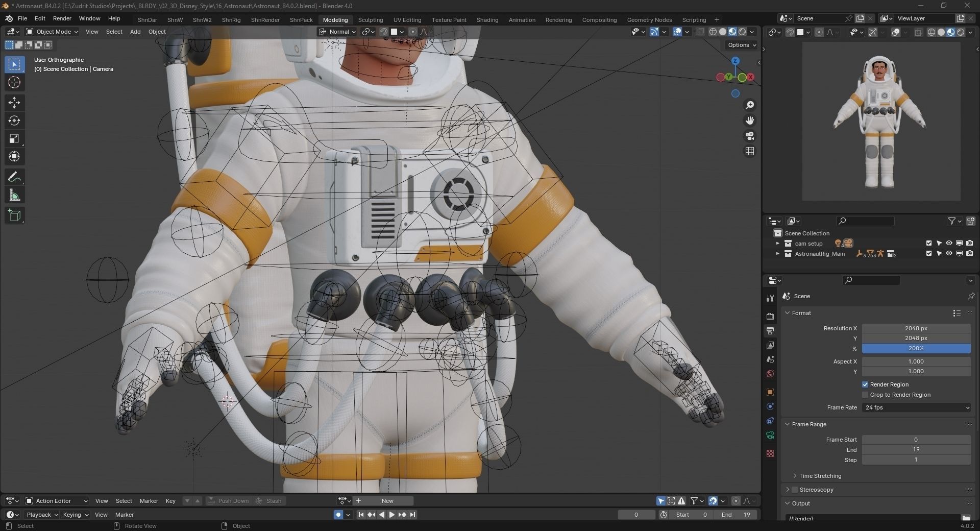Toggle the Stereoscopy checkbox

(794, 490)
